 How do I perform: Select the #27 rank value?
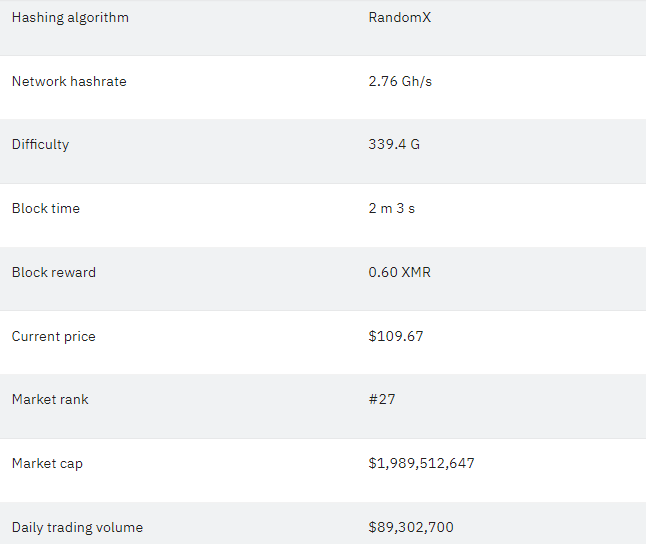click(x=382, y=399)
